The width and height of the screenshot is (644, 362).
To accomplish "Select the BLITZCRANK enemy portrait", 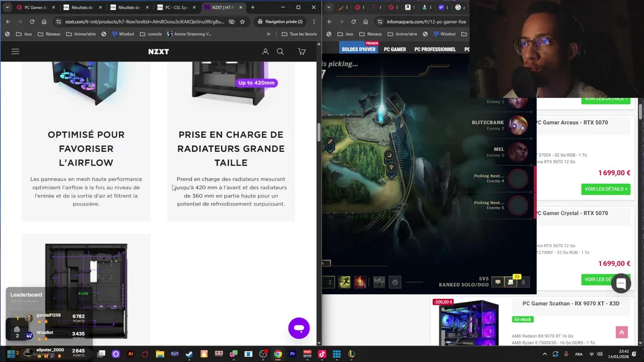I will point(518,125).
